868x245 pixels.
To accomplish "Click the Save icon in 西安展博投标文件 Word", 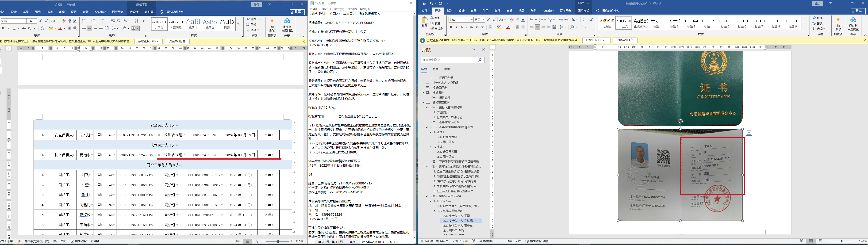I will [424, 3].
